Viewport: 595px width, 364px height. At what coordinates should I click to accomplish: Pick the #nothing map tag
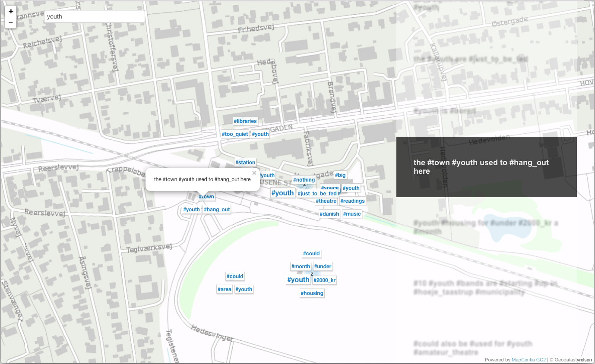(x=304, y=180)
